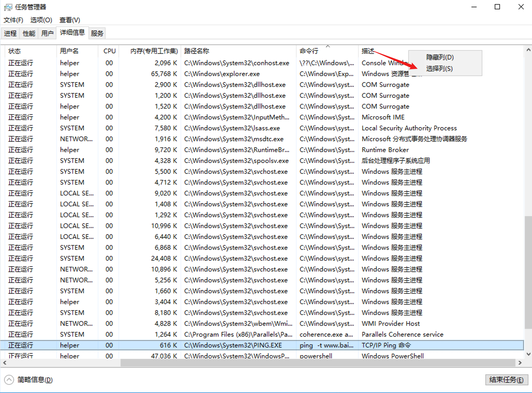Click the Task Manager title bar icon
This screenshot has height=393, width=532.
point(8,7)
